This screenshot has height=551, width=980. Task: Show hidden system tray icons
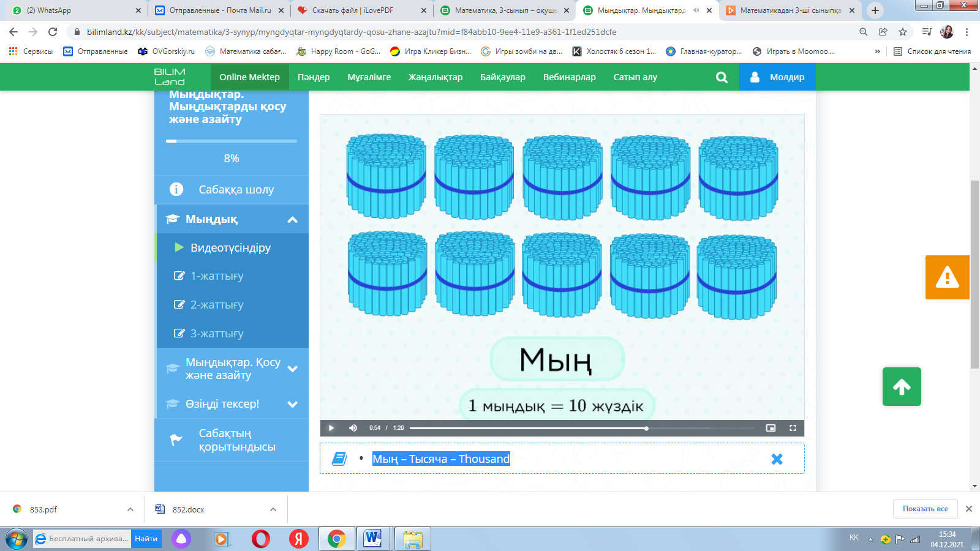(x=870, y=539)
